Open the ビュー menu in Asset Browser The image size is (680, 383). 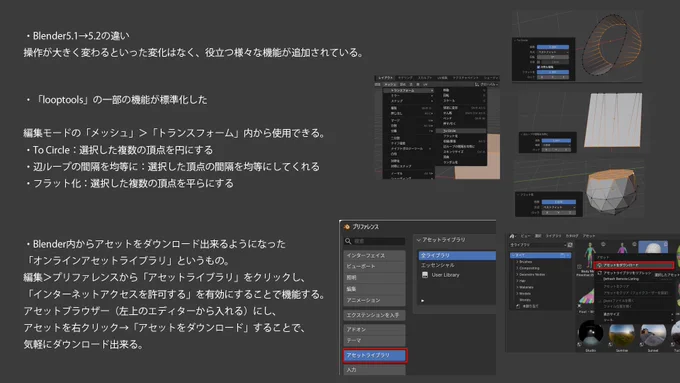point(525,236)
